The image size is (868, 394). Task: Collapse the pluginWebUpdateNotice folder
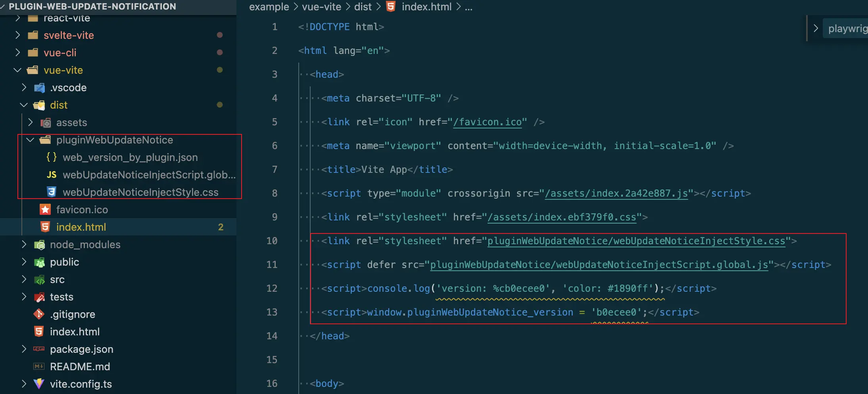[x=30, y=140]
